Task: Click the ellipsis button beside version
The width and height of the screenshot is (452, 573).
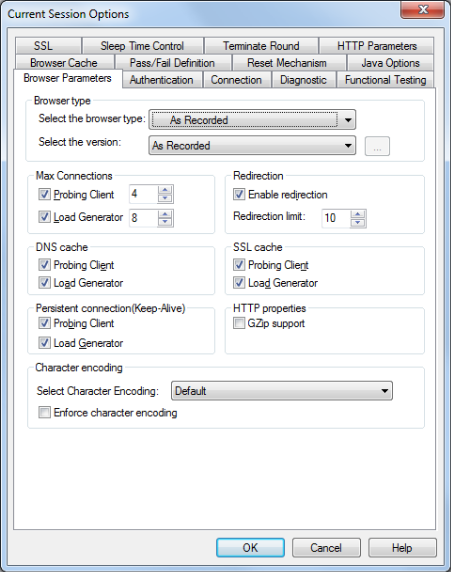Action: click(377, 146)
